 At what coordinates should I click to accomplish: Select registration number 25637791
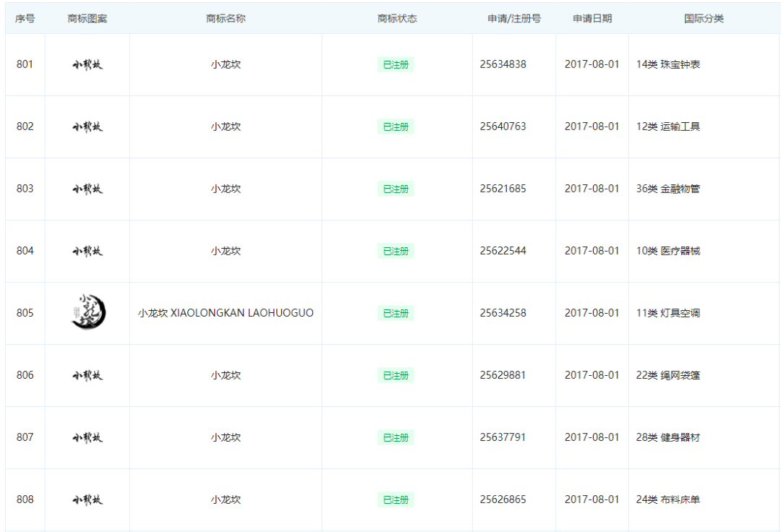click(x=503, y=437)
